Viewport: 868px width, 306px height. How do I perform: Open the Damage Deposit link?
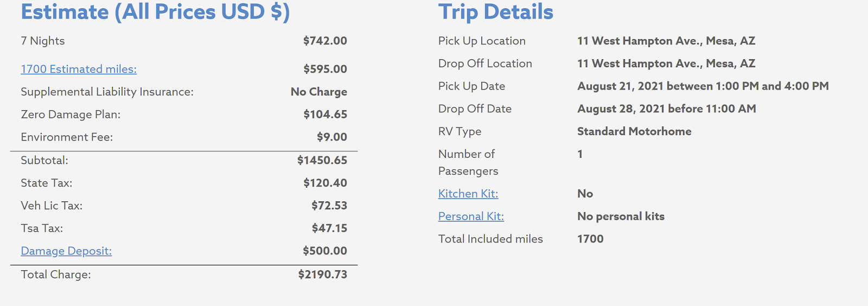pos(66,251)
